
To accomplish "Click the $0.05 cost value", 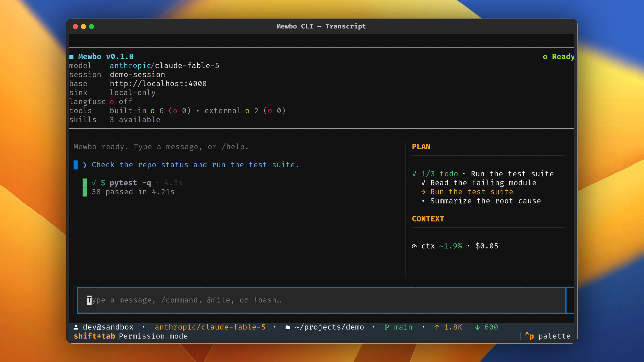I will (x=487, y=246).
